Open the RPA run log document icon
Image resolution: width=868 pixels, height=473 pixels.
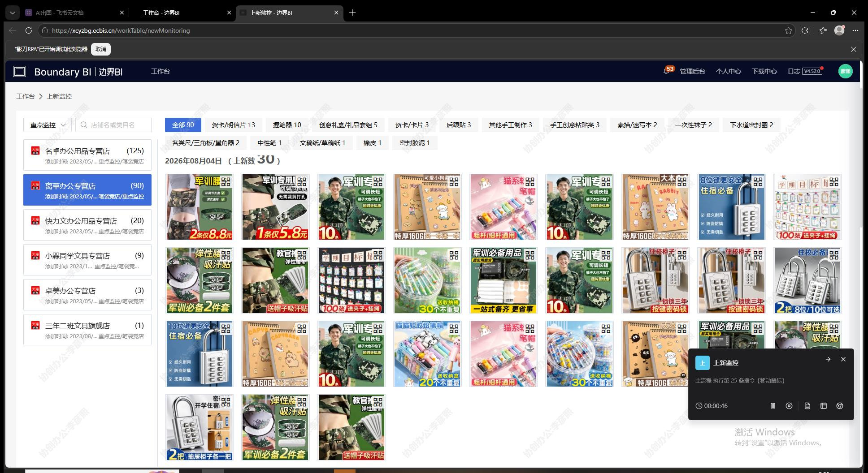pyautogui.click(x=807, y=406)
